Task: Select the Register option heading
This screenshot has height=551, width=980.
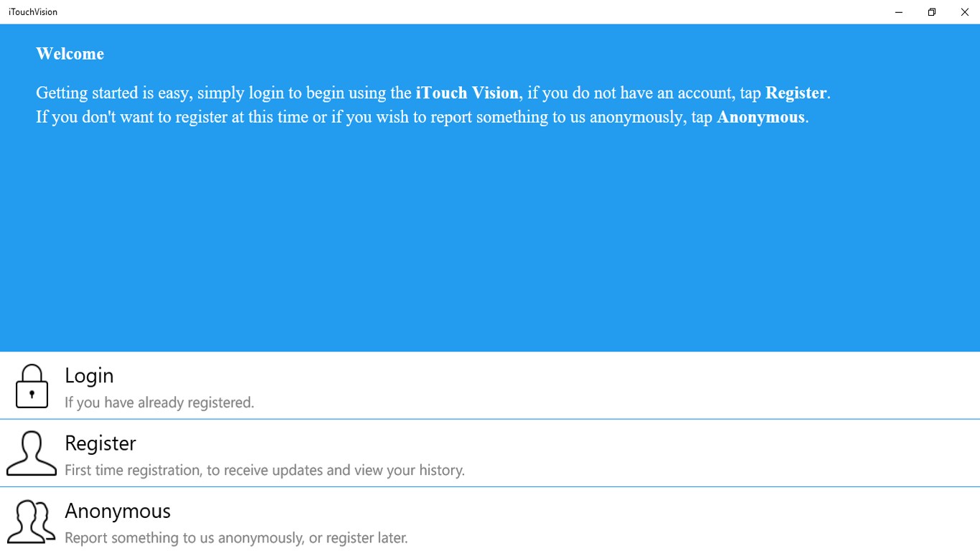Action: 100,443
